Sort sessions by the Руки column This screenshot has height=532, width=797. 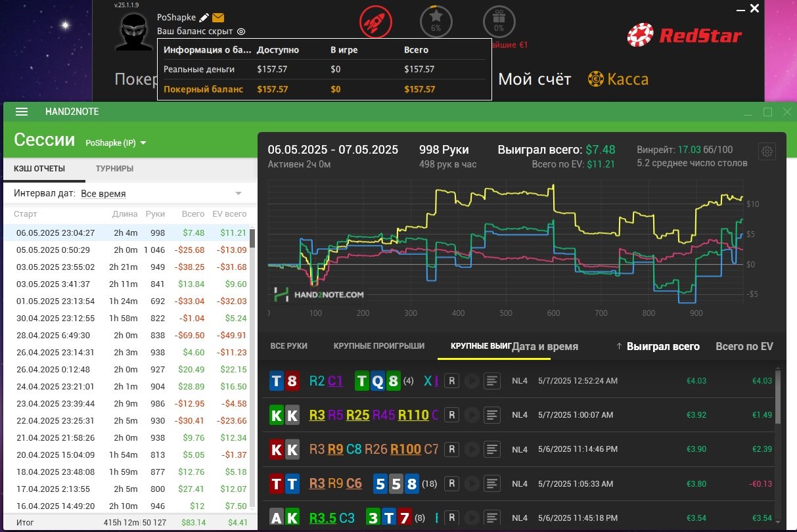(x=156, y=214)
